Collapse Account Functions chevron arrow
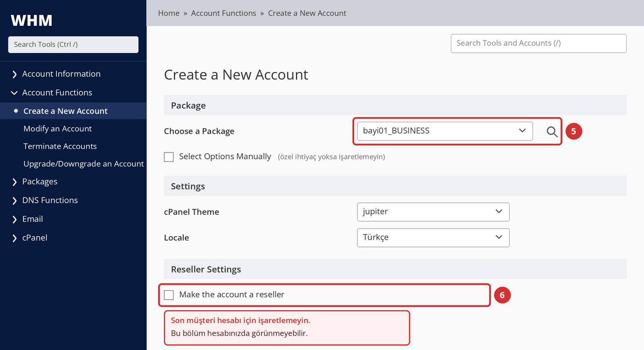This screenshot has height=350, width=644. [14, 93]
